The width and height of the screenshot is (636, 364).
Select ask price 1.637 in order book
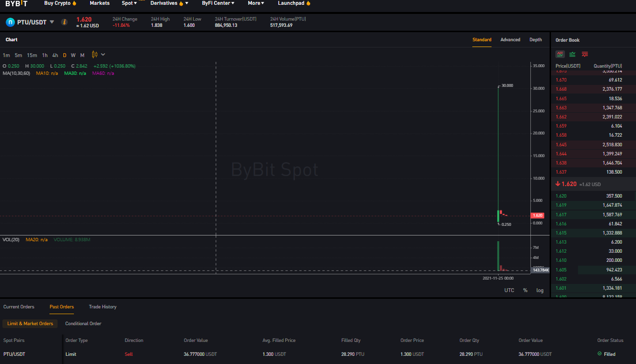pyautogui.click(x=561, y=172)
